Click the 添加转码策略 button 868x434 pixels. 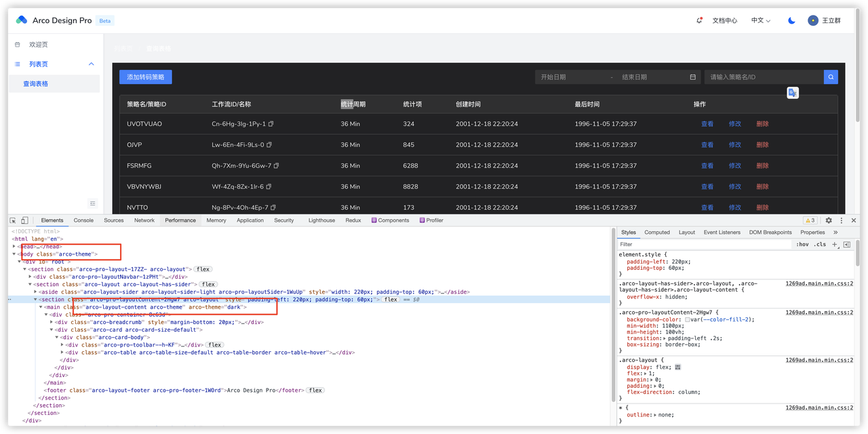click(x=145, y=77)
